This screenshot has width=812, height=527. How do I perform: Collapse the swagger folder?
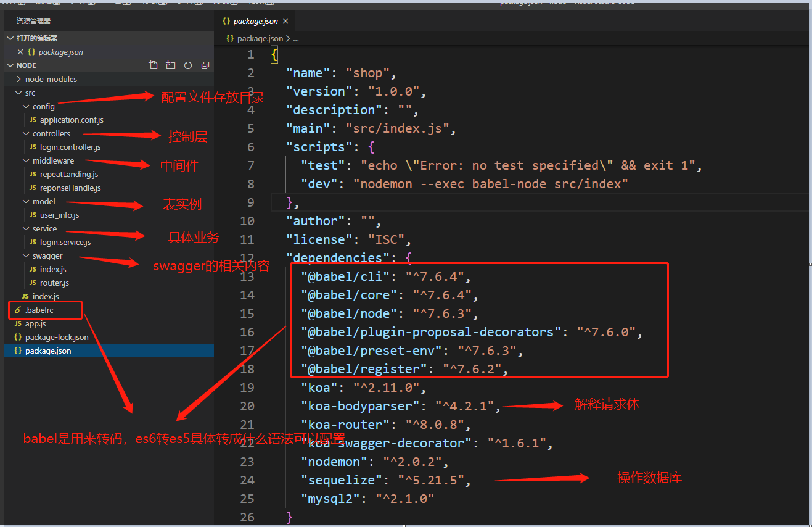click(x=27, y=255)
